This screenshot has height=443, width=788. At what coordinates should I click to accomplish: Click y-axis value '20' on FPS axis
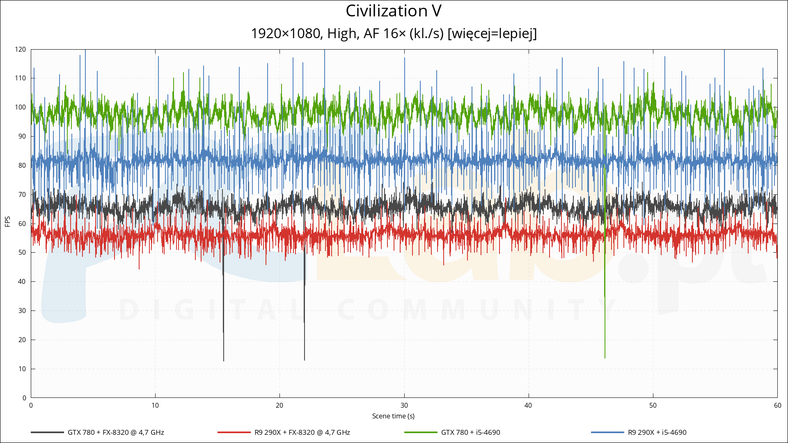click(x=22, y=340)
